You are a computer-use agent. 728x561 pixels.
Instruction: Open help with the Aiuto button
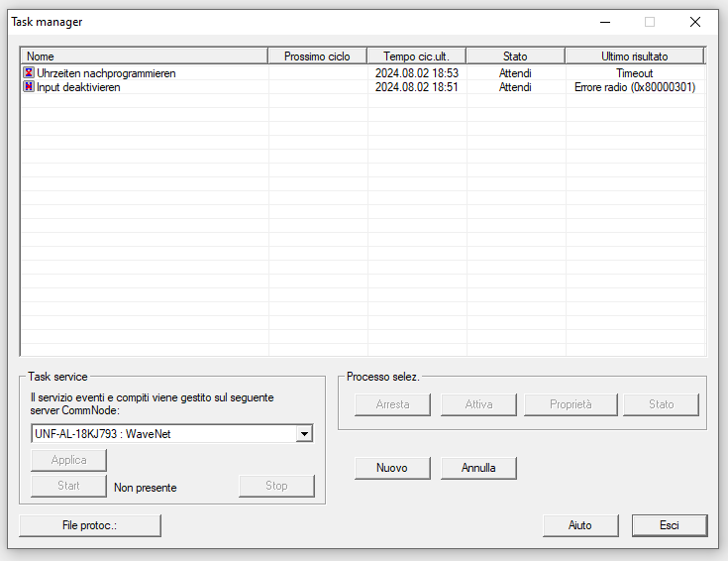click(x=580, y=525)
